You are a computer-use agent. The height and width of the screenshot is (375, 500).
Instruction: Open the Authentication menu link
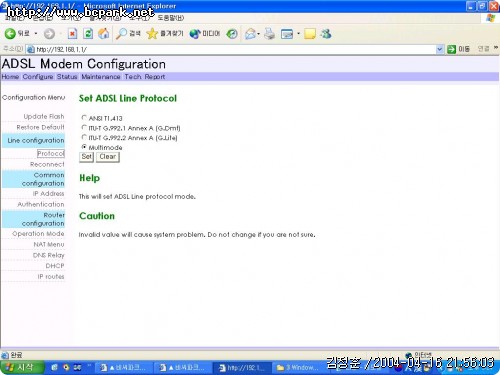(x=41, y=204)
